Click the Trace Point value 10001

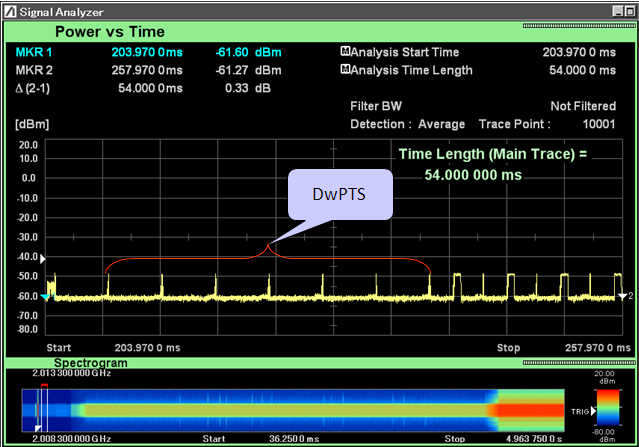599,124
